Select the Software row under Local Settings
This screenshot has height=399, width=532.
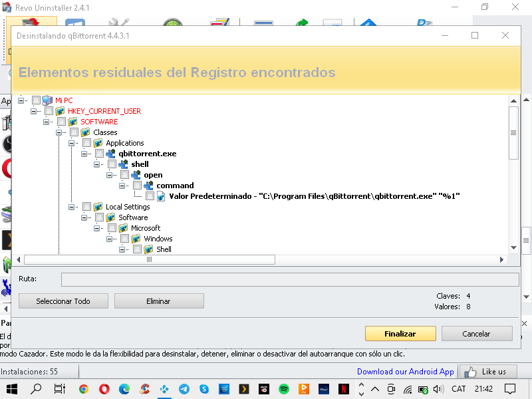click(133, 217)
